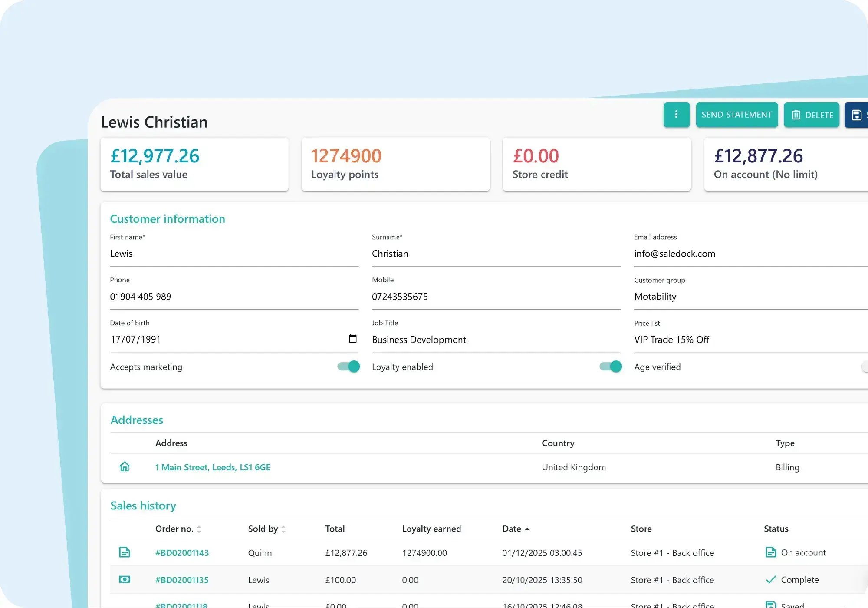Click the DELETE customer button
The image size is (868, 608).
(811, 115)
